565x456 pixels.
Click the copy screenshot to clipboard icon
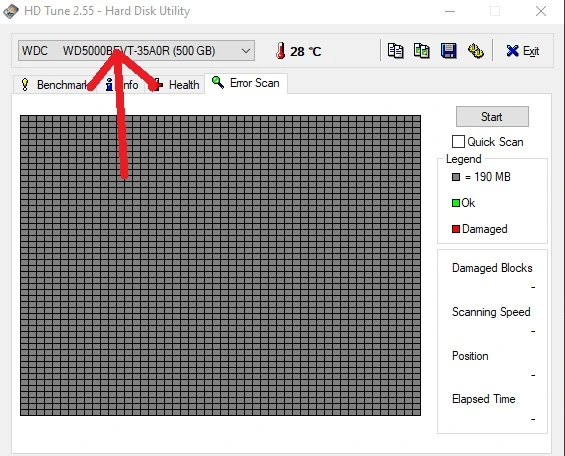[x=422, y=51]
